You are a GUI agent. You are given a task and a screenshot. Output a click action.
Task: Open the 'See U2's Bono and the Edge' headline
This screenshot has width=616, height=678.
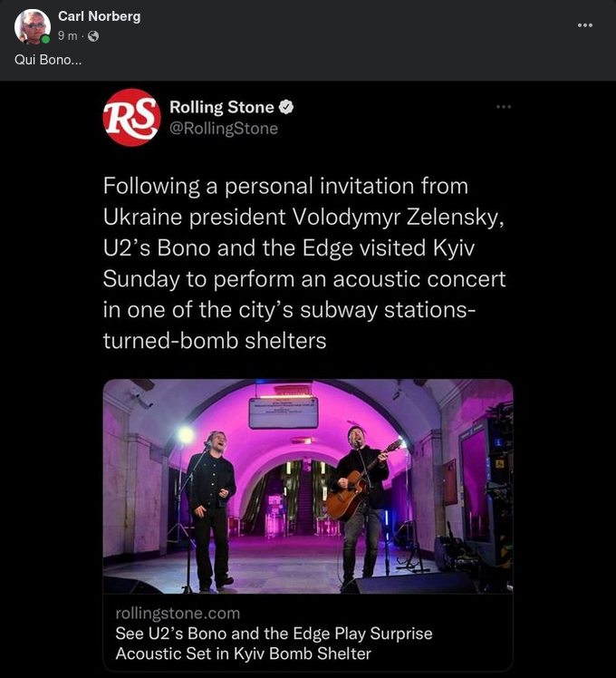coord(274,643)
